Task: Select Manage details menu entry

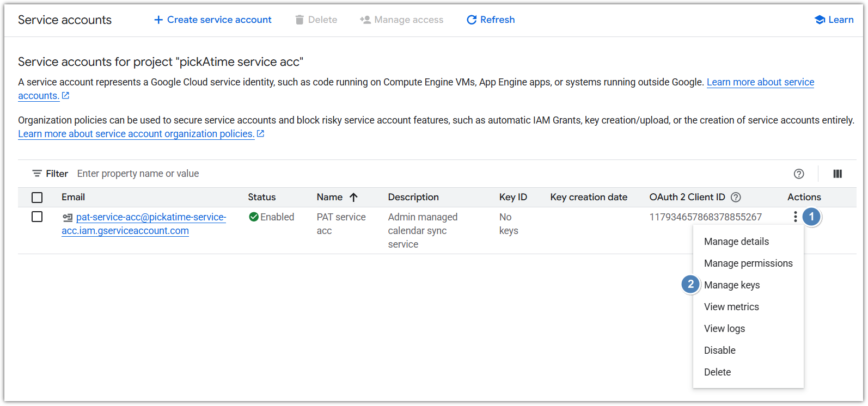Action: pos(736,242)
